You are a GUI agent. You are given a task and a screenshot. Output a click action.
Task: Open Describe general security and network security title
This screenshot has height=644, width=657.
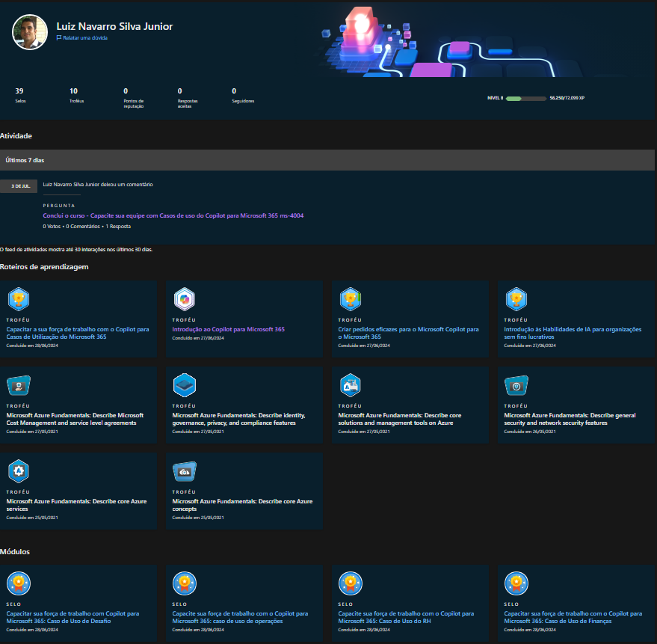pos(570,419)
